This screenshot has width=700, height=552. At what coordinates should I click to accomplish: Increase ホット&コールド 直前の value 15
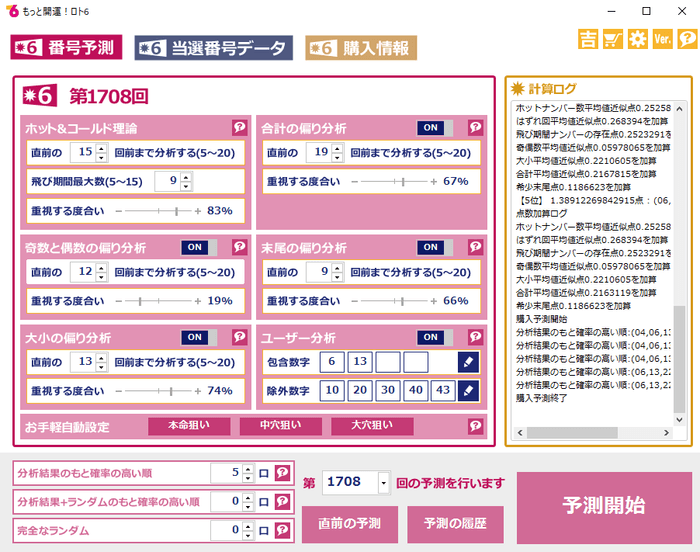(x=102, y=148)
